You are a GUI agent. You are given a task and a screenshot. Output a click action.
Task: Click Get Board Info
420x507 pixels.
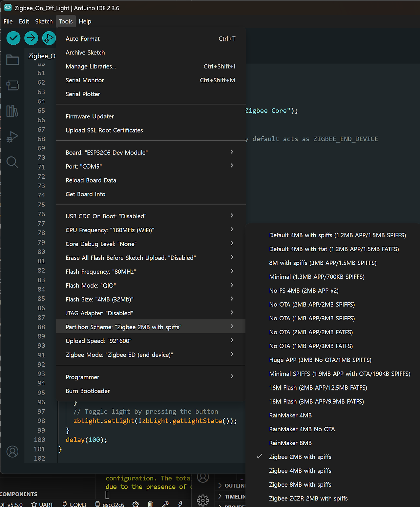coord(151,194)
